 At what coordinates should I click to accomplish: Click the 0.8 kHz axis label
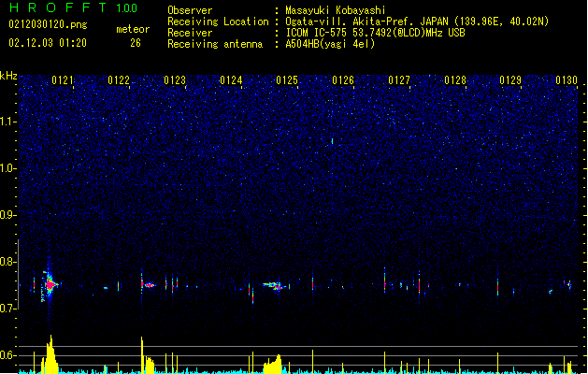tap(7, 262)
